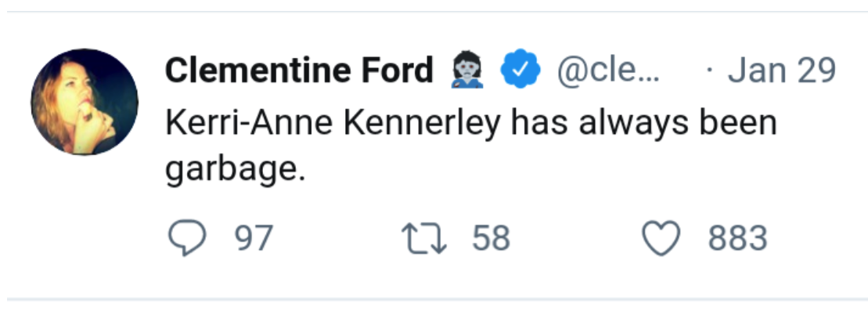Viewport: 868px width, 322px height.
Task: Click the reply speech bubble icon
Action: (186, 238)
